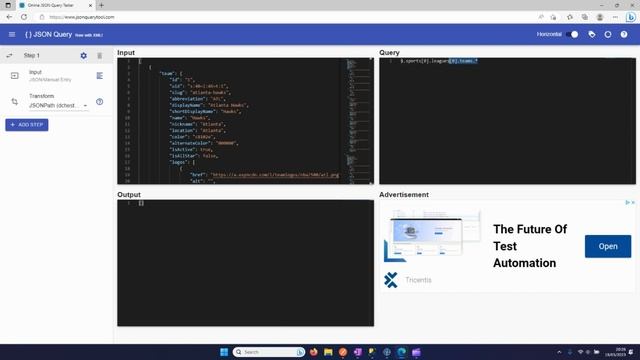Open the format lines icon beside Input

click(x=100, y=76)
